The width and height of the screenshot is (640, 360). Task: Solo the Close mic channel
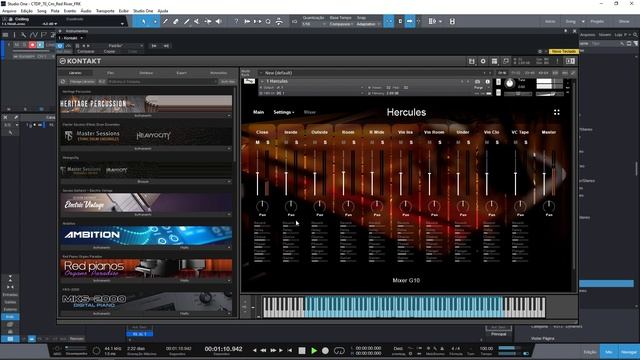pyautogui.click(x=268, y=142)
